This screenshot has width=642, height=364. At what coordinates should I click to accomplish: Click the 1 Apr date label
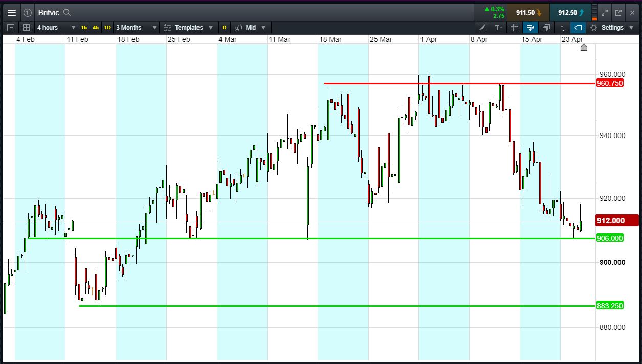pos(428,39)
